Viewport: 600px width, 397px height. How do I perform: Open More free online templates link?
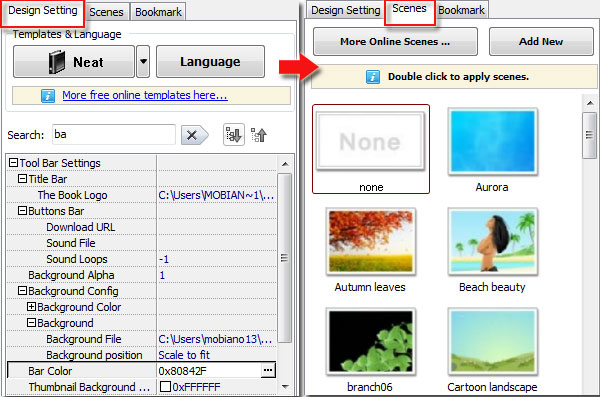tap(145, 95)
